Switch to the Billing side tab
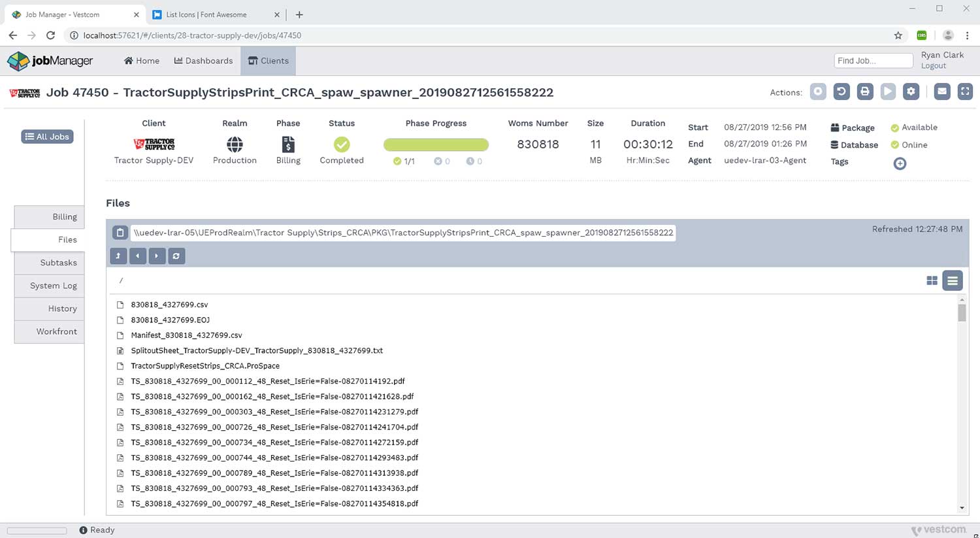980x538 pixels. coord(49,217)
